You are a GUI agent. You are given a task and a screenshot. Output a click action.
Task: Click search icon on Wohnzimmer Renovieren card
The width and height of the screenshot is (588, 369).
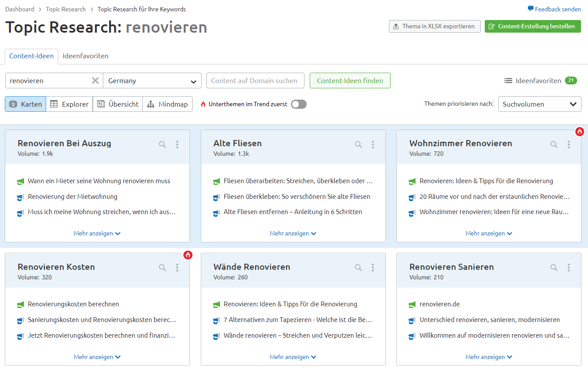tap(554, 144)
